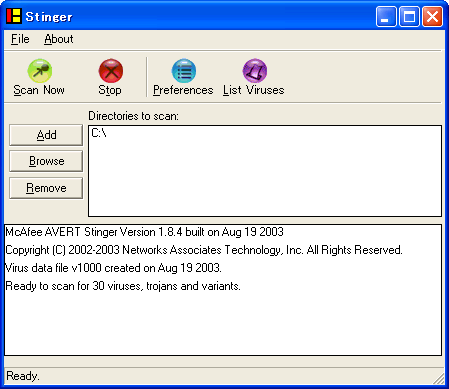Screen dimensions: 449x389
Task: Click the Browse button
Action: tap(46, 161)
